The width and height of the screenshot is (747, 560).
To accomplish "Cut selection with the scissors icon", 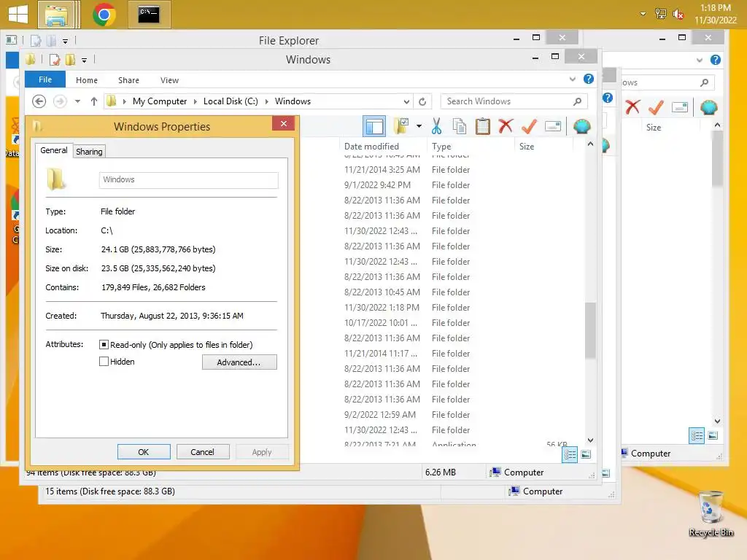I will [436, 127].
